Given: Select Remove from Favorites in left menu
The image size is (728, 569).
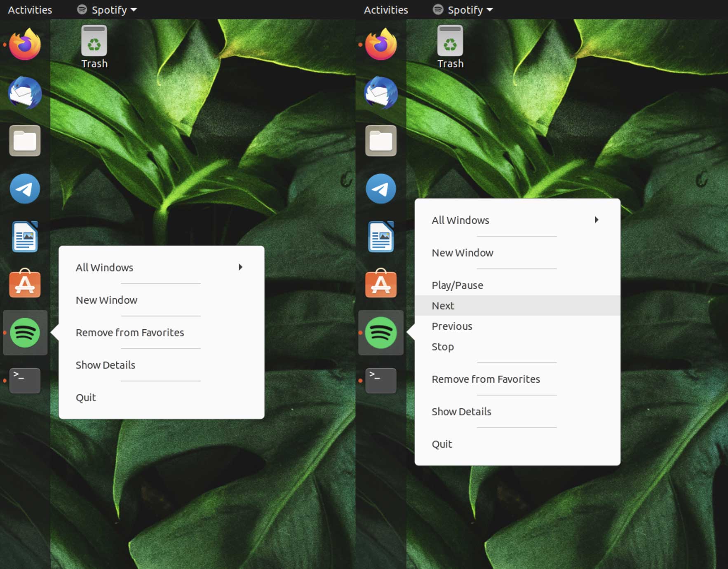Looking at the screenshot, I should (162, 333).
